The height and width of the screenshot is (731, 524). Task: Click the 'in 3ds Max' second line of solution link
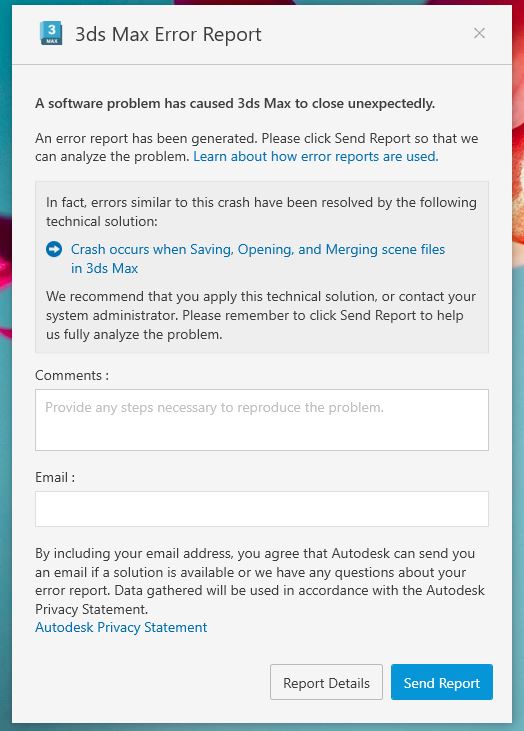click(104, 269)
